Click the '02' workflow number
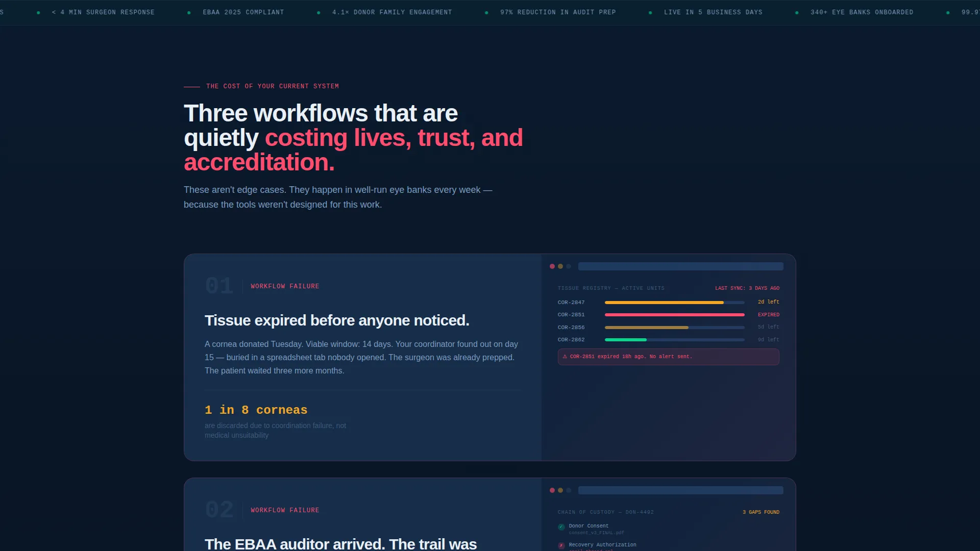Viewport: 980px width, 551px height. point(219,510)
